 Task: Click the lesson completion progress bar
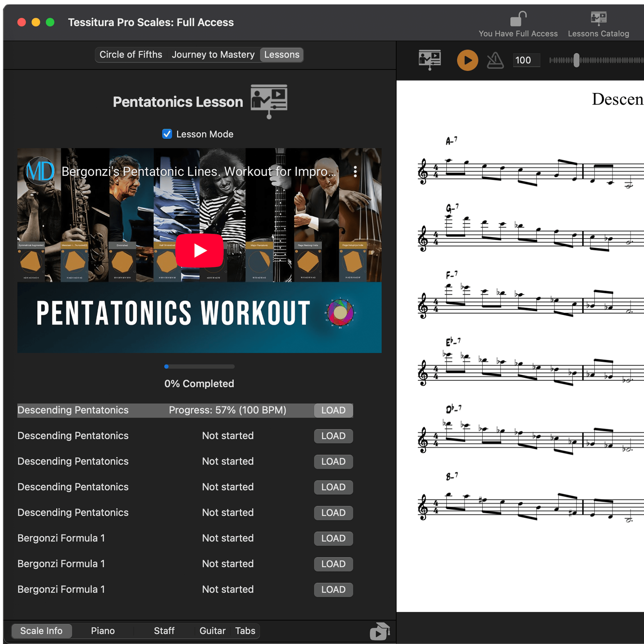pyautogui.click(x=199, y=366)
